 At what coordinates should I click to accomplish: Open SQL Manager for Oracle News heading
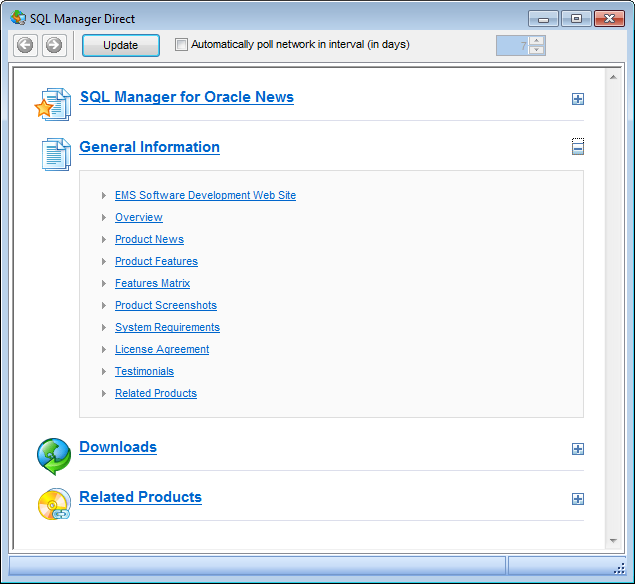tap(186, 97)
